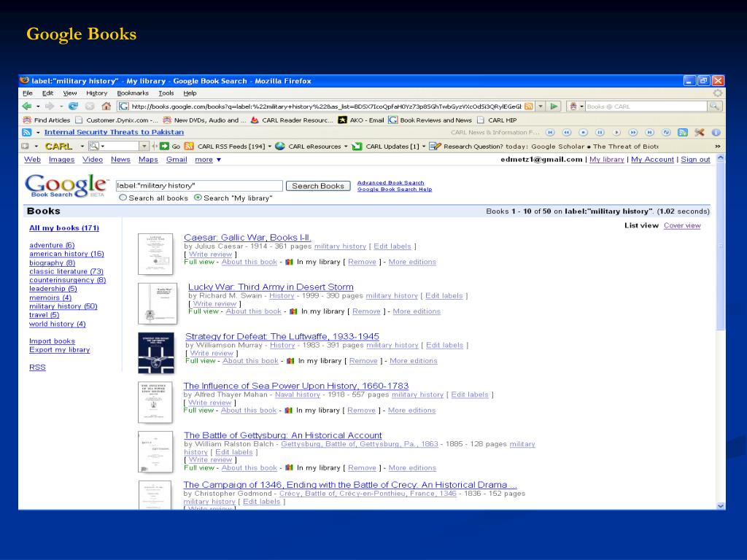The image size is (747, 560).
Task: Click Remove for The Battle of Gettysburg
Action: click(x=362, y=467)
